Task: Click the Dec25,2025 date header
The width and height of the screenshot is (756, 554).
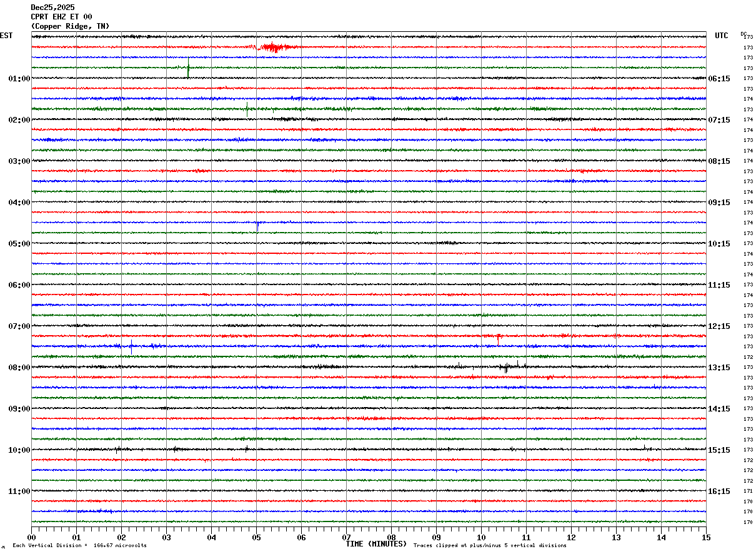Action: [52, 8]
